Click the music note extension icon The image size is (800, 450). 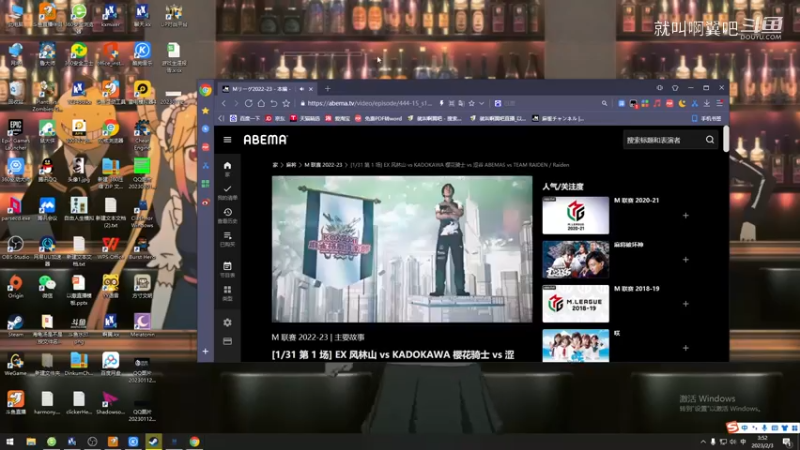[x=657, y=103]
